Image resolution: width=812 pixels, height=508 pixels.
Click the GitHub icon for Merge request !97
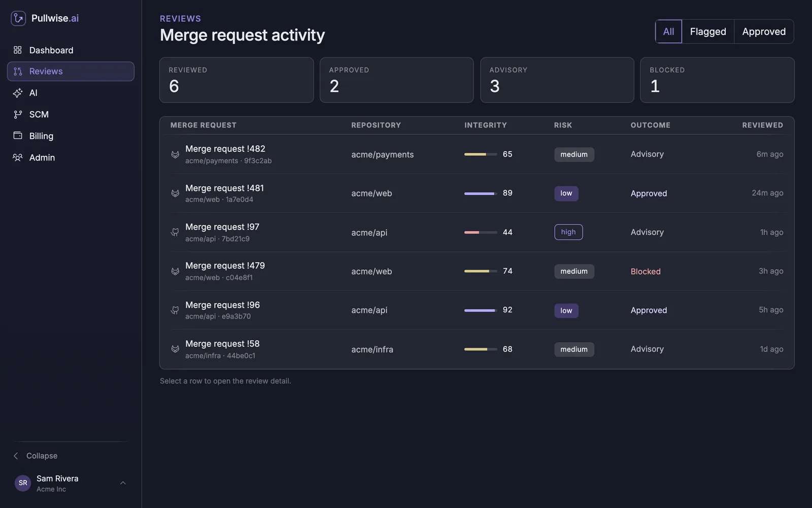[175, 232]
